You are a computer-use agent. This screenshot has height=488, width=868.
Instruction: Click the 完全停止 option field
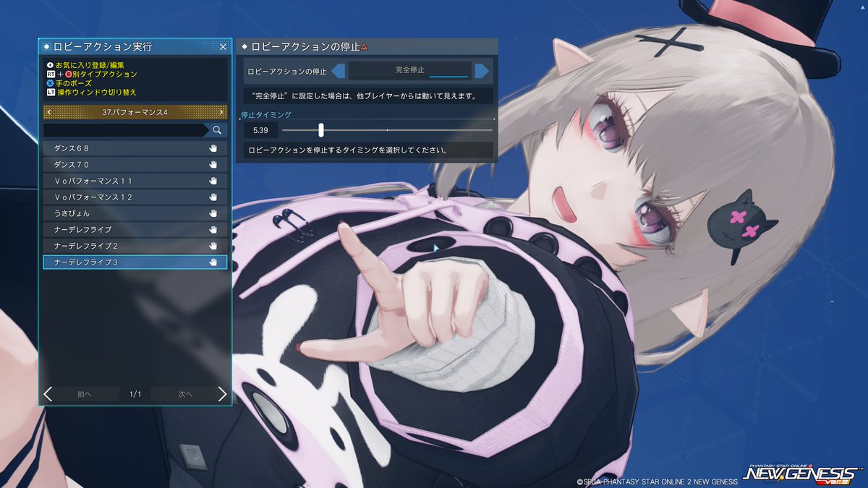coord(410,71)
